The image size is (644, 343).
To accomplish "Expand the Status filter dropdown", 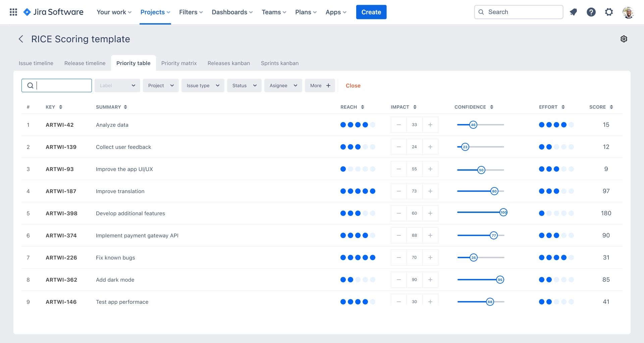I will click(x=244, y=85).
